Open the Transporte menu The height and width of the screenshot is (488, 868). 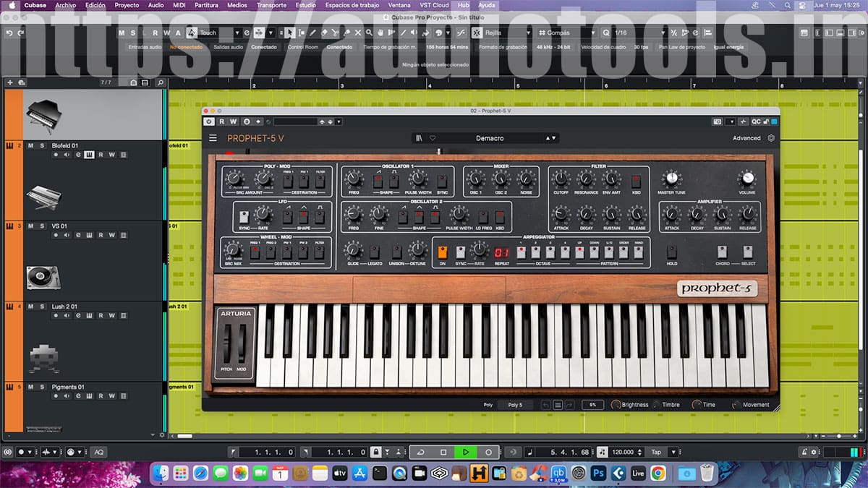(x=272, y=5)
